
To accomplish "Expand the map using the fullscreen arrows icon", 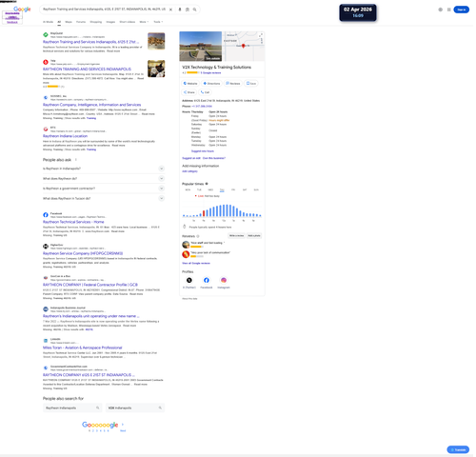I will pyautogui.click(x=261, y=34).
